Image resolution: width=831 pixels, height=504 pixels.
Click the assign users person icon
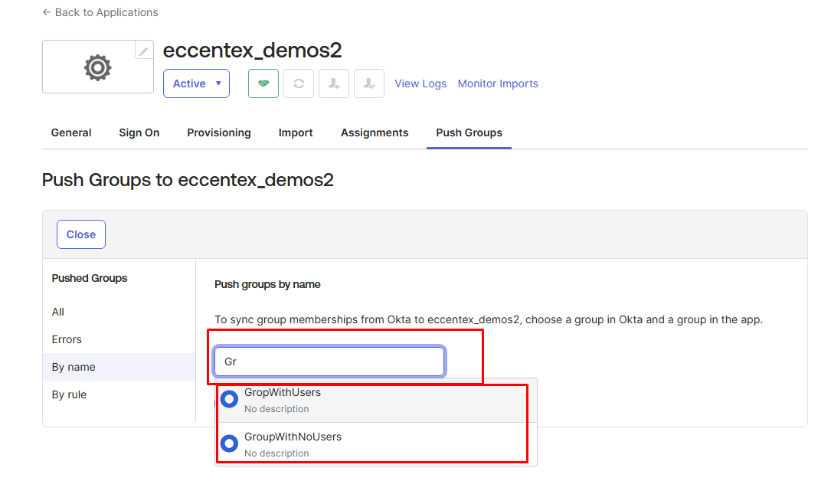334,83
